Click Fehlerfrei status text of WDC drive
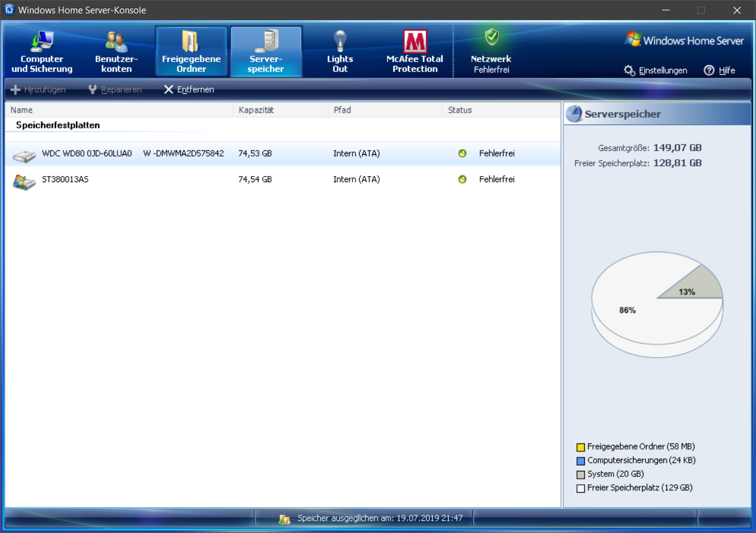 [x=497, y=154]
